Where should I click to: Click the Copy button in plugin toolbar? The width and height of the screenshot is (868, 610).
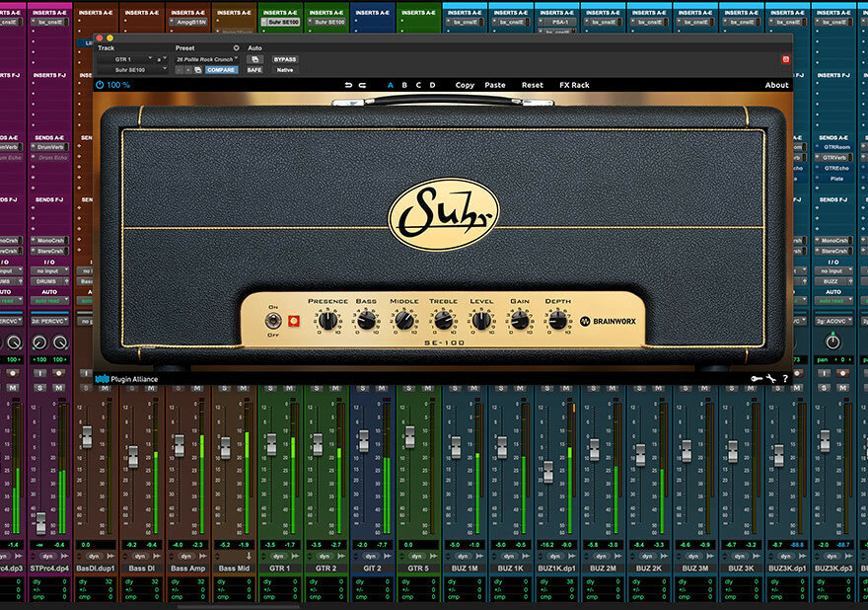tap(465, 85)
